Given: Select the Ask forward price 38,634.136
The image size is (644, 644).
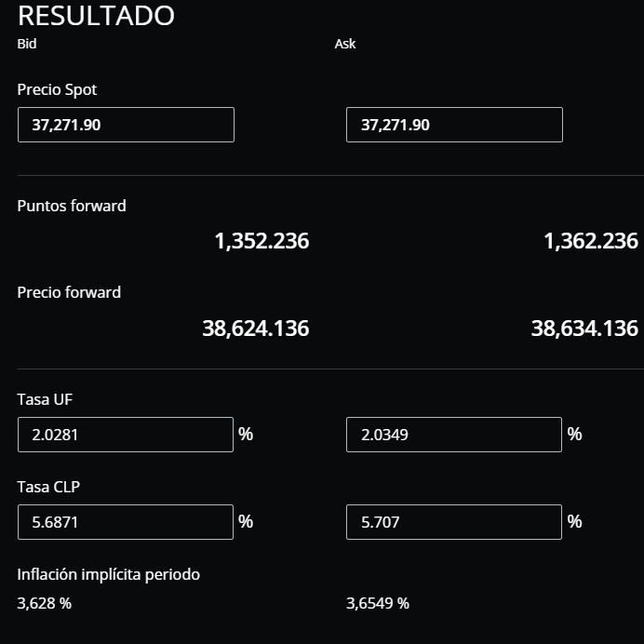Looking at the screenshot, I should coord(584,329).
